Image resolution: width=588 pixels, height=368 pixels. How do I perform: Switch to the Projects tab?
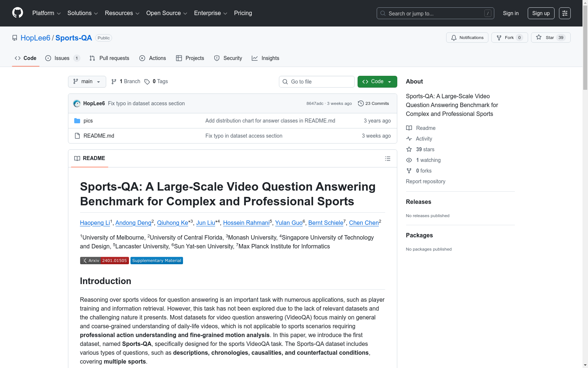coord(190,58)
